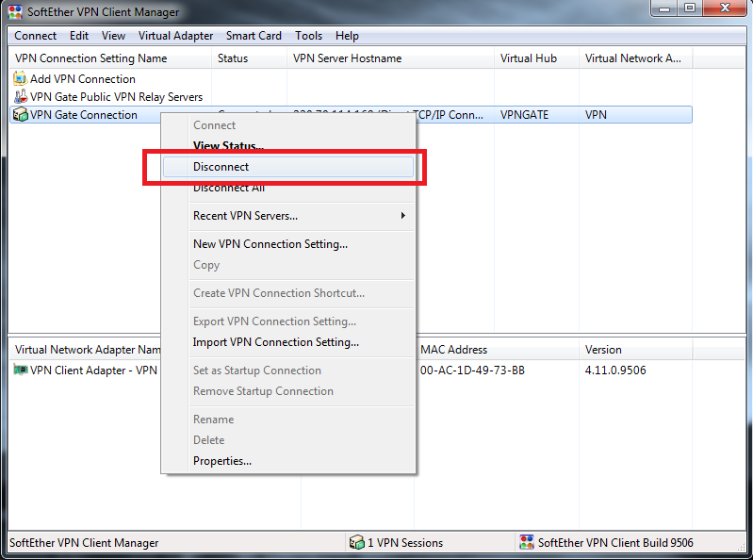753x560 pixels.
Task: Click the 'VPN Client Adapter - VPN' row text
Action: point(93,371)
